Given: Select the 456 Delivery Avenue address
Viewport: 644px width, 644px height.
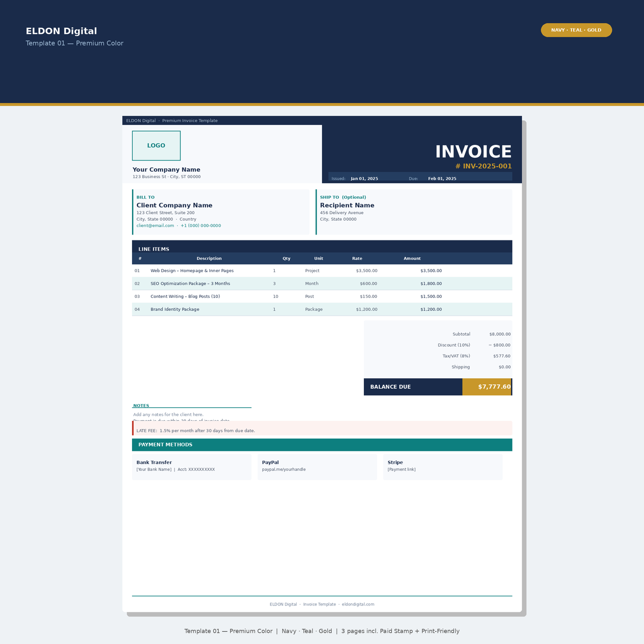Looking at the screenshot, I should coord(342,213).
